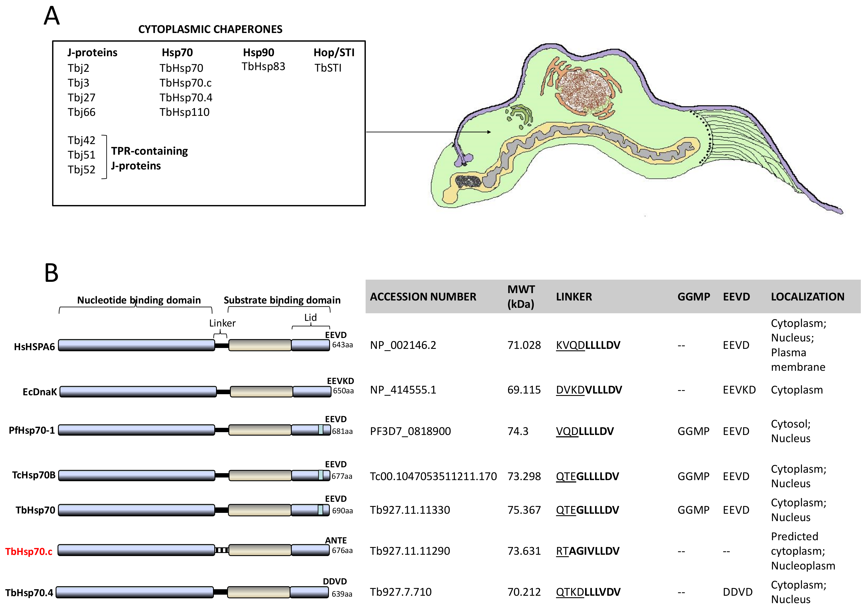This screenshot has height=612, width=868.
Task: Click Tbj27 in J-proteins list
Action: [82, 97]
